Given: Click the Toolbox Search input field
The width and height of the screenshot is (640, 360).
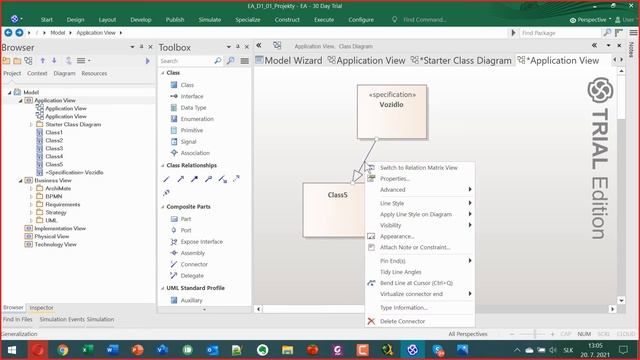Looking at the screenshot, I should [x=186, y=61].
